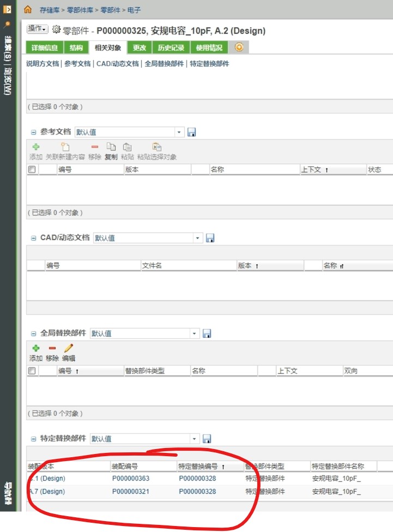Select the 相关对象 tab
This screenshot has width=393, height=532.
(108, 47)
